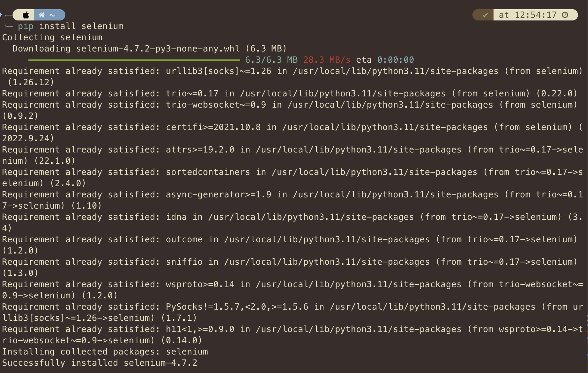Click the 'Downloading selenium-4.7.2-py3-none-any.whl' line
588x373 pixels.
click(x=150, y=49)
